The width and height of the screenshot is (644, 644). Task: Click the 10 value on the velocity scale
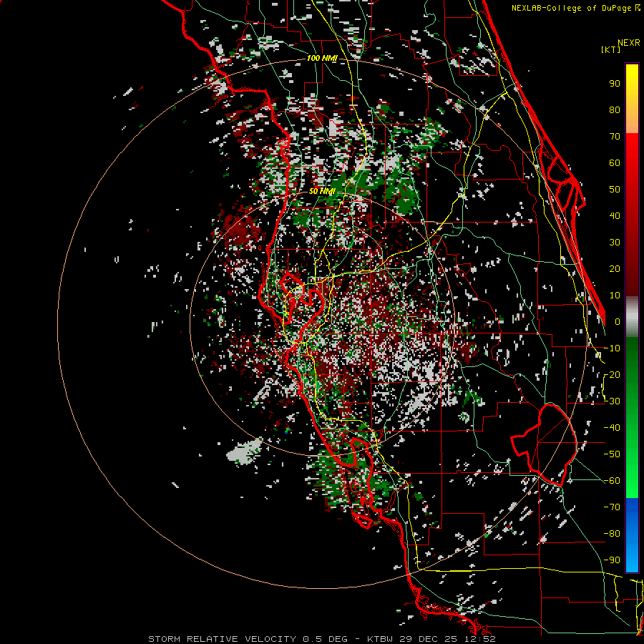pos(615,296)
